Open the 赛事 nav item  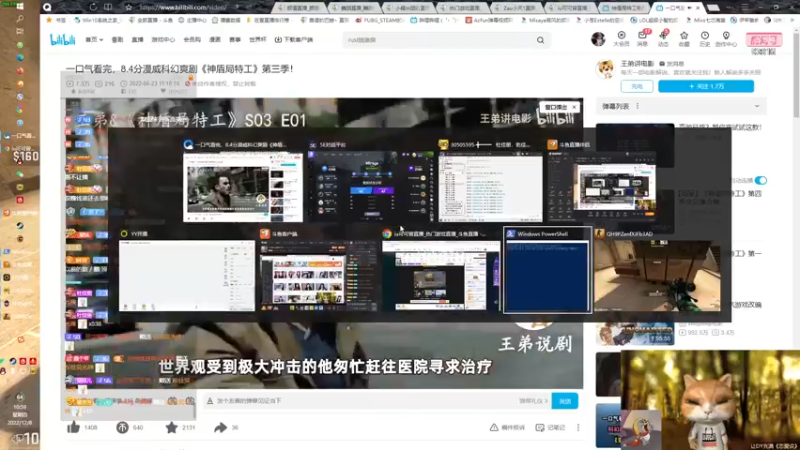pyautogui.click(x=235, y=39)
